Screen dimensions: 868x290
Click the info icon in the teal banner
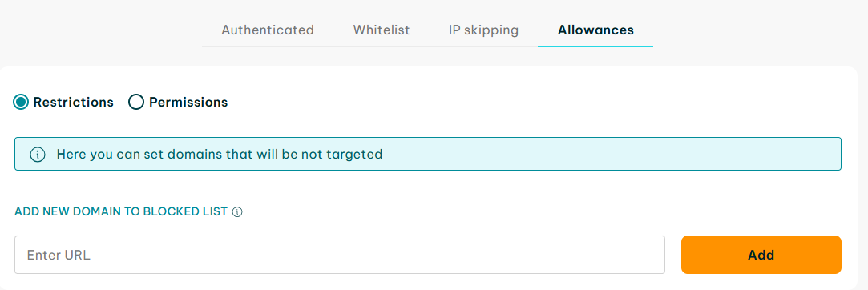[38, 155]
